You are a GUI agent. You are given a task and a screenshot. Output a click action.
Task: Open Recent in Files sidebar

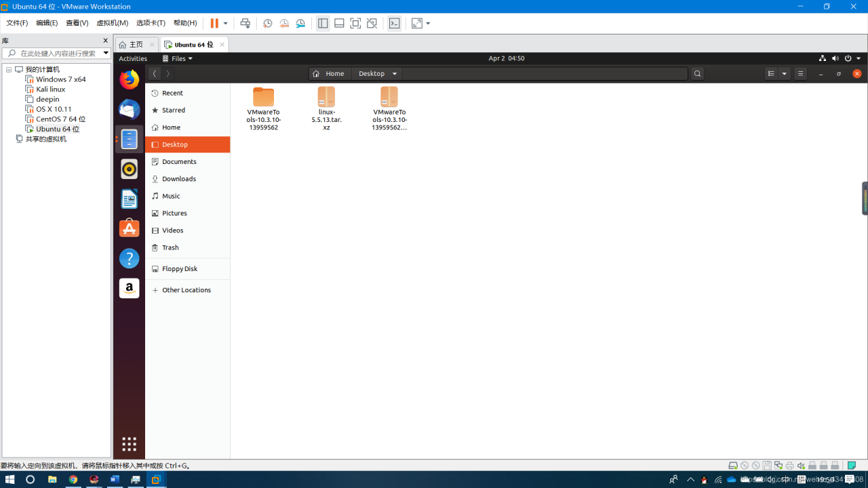[x=188, y=93]
